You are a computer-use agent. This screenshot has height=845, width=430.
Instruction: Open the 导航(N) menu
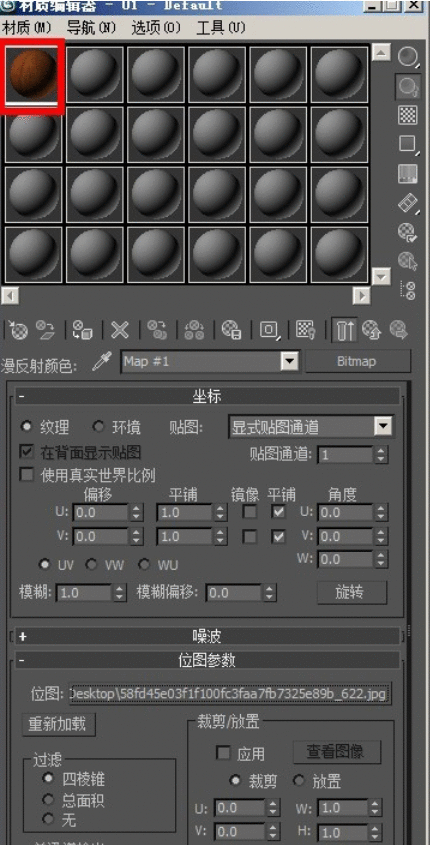point(91,27)
